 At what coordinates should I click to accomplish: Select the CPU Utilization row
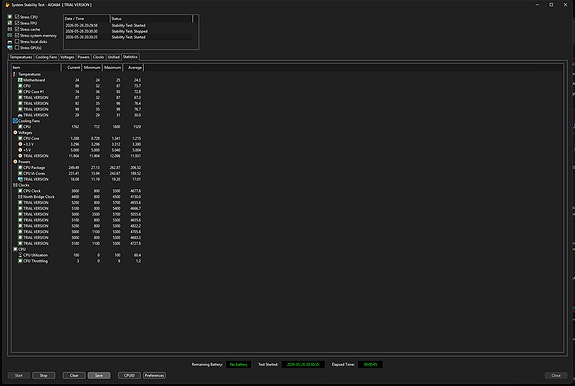(x=78, y=255)
